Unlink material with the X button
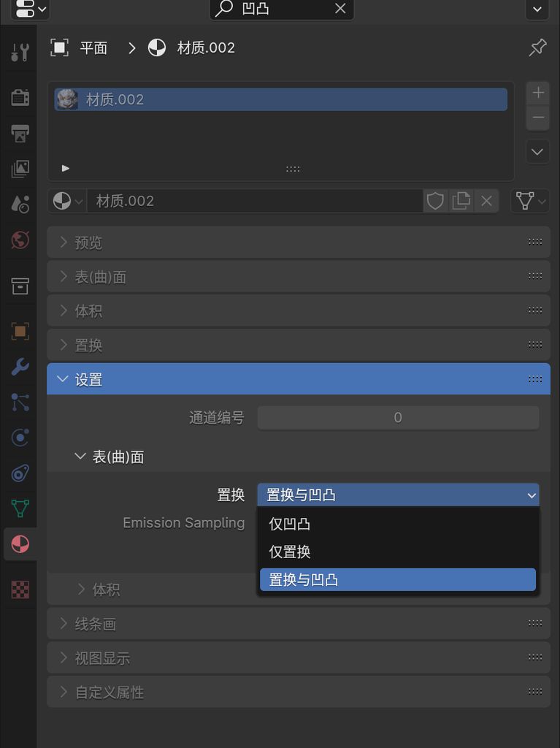The image size is (560, 748). (486, 201)
